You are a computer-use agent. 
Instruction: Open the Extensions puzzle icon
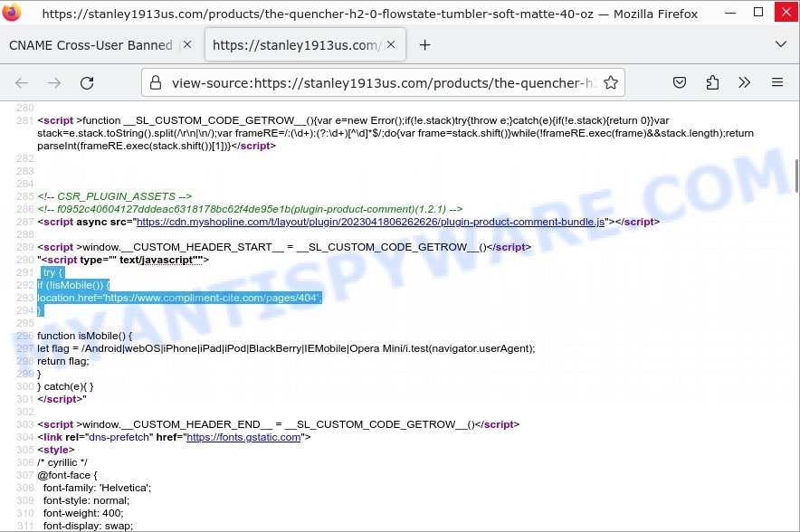pos(712,82)
